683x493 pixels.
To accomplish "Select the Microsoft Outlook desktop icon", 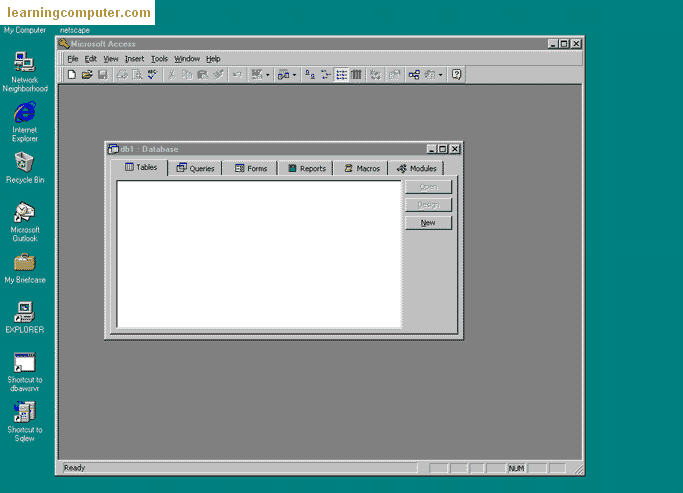I will click(x=25, y=222).
